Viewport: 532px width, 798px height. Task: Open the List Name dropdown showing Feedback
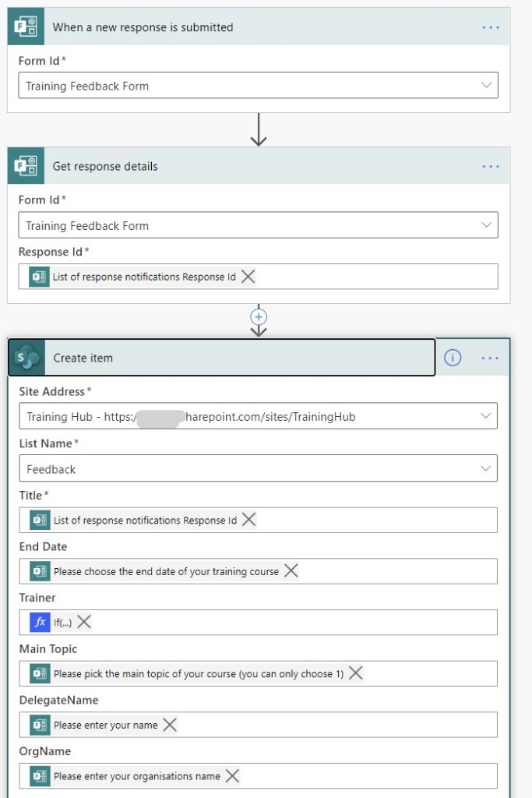(486, 469)
